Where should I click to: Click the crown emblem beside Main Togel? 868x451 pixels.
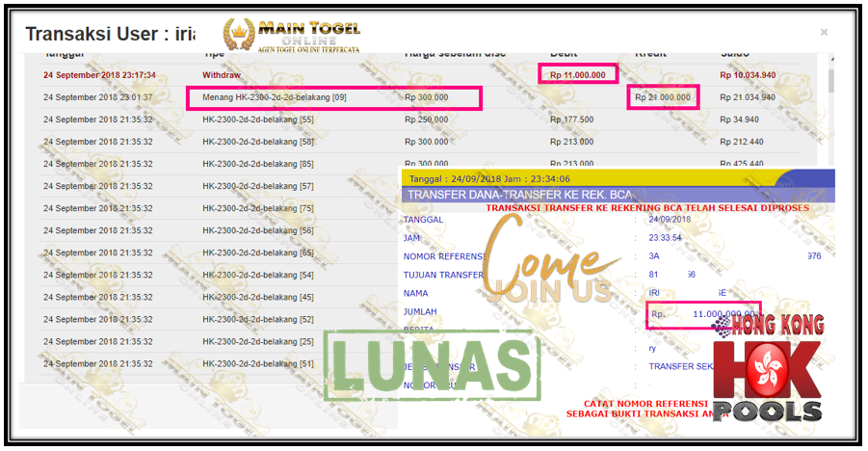[236, 36]
